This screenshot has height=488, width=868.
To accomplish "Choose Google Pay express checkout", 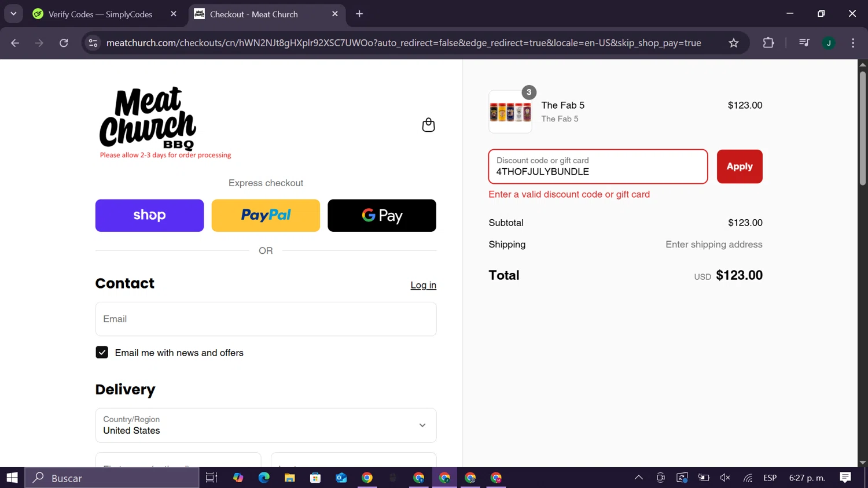I will click(x=382, y=216).
